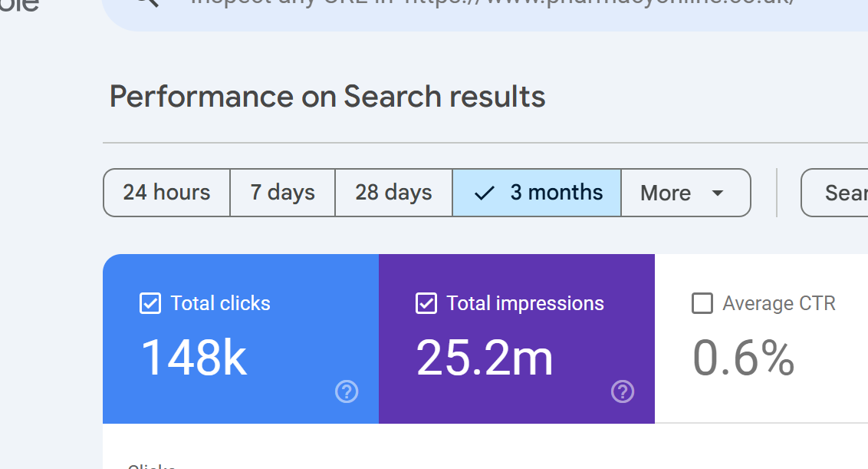
Task: Switch to the 7 days date range
Action: (282, 193)
